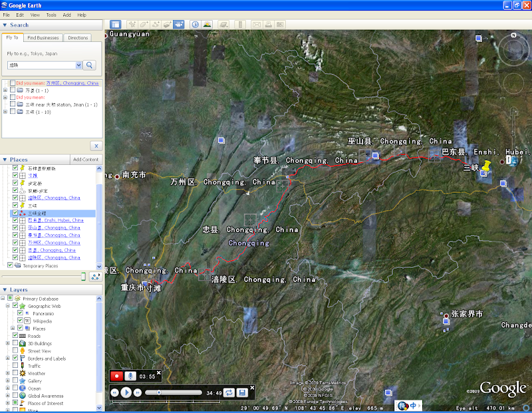Collapse the Places panel
Viewport: 532px width, 413px height.
click(5, 160)
